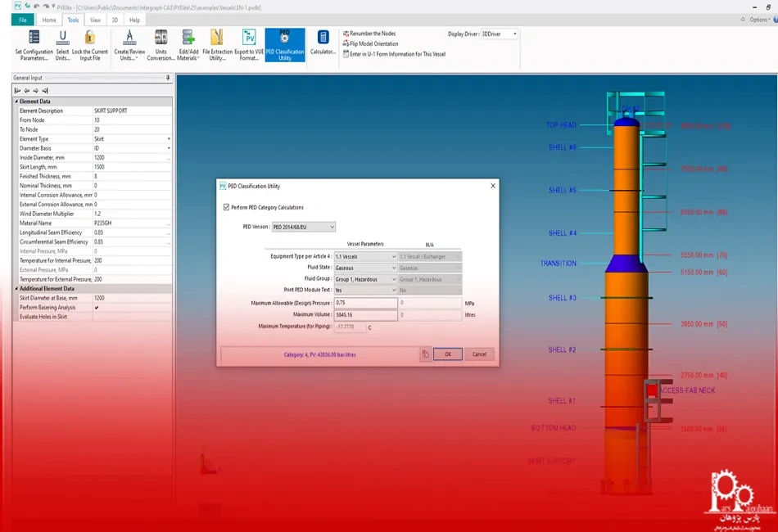Close the PED Classification Utility dialog
This screenshot has height=532, width=778.
click(493, 186)
